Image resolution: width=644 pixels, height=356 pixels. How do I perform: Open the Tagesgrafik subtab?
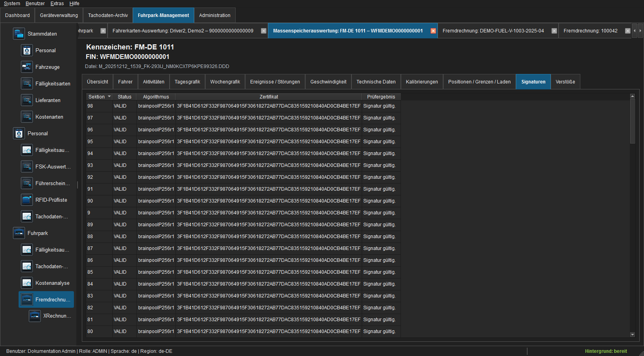pos(187,82)
